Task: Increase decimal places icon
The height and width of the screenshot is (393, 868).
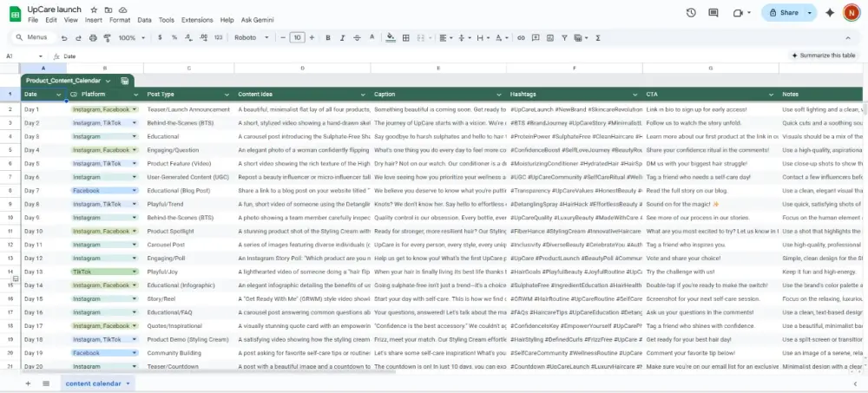Action: coord(203,37)
